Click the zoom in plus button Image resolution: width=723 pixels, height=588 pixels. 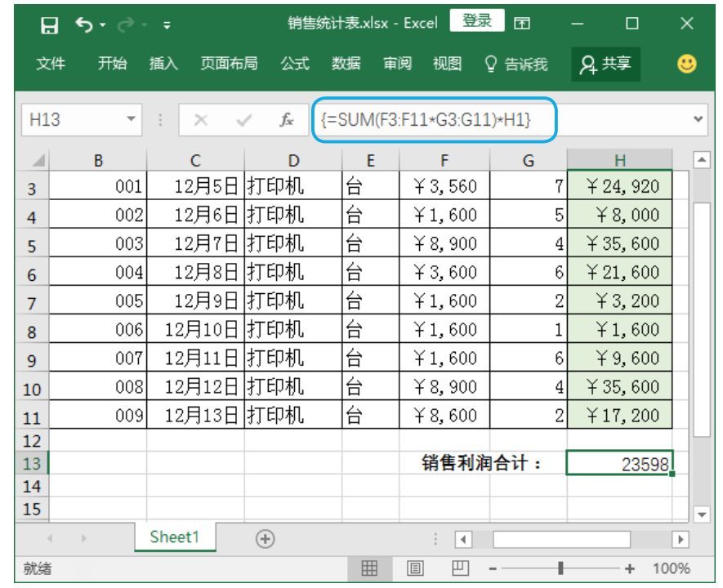[630, 569]
